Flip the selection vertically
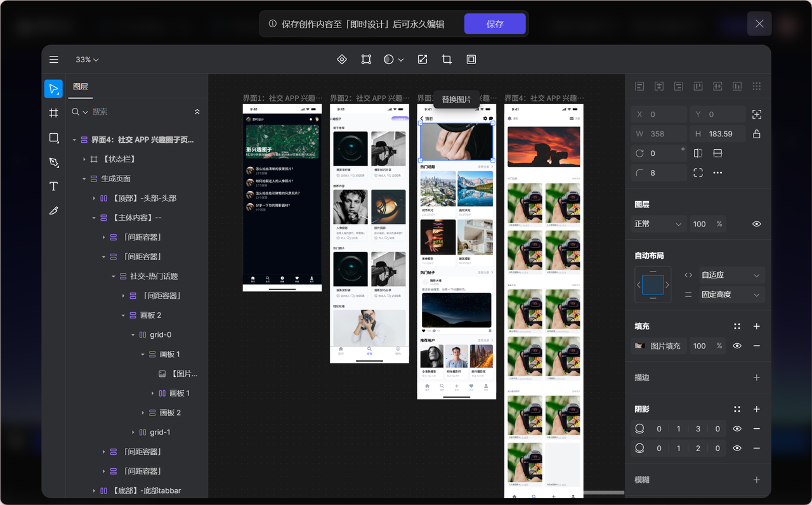812x505 pixels. (717, 154)
